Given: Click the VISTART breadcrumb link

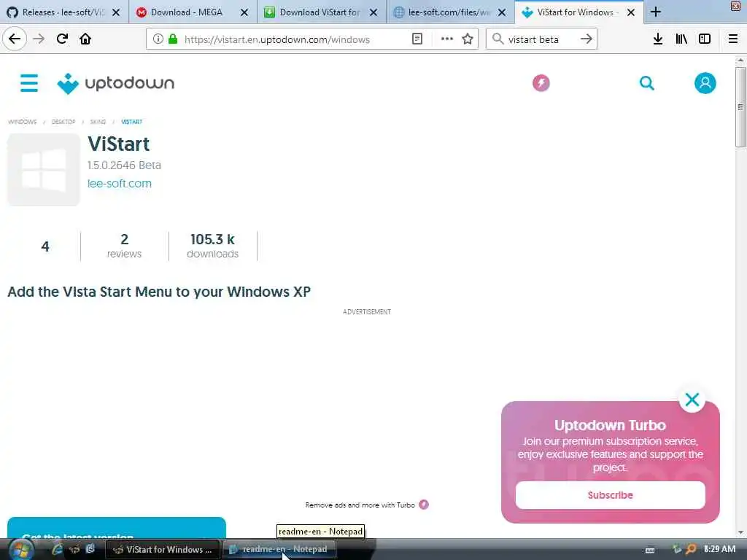Looking at the screenshot, I should pyautogui.click(x=131, y=122).
